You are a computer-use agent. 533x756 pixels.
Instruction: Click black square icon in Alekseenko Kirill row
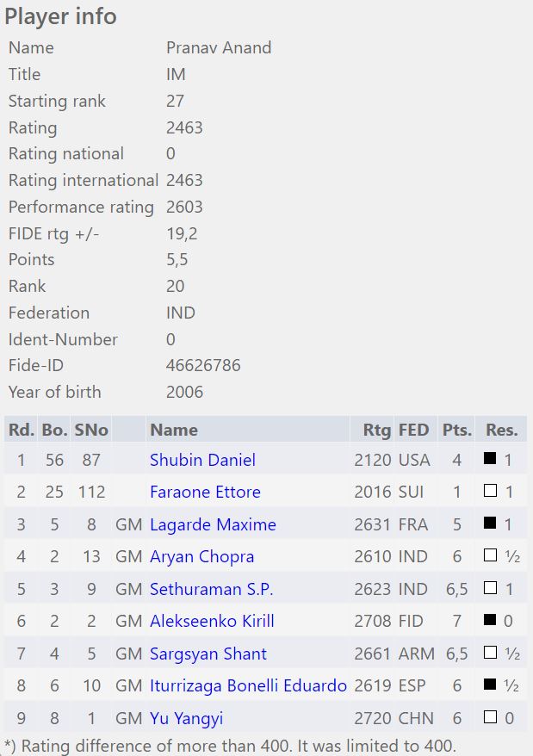coord(490,621)
